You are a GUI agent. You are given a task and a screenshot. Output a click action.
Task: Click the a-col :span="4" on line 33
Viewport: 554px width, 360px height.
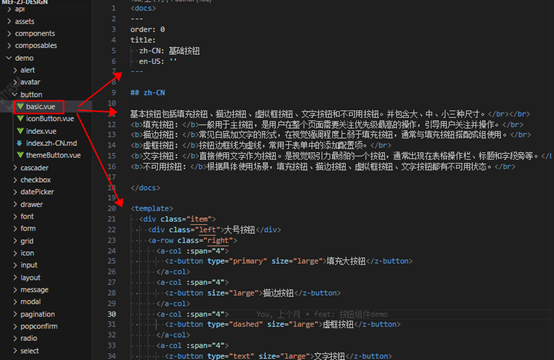193,346
